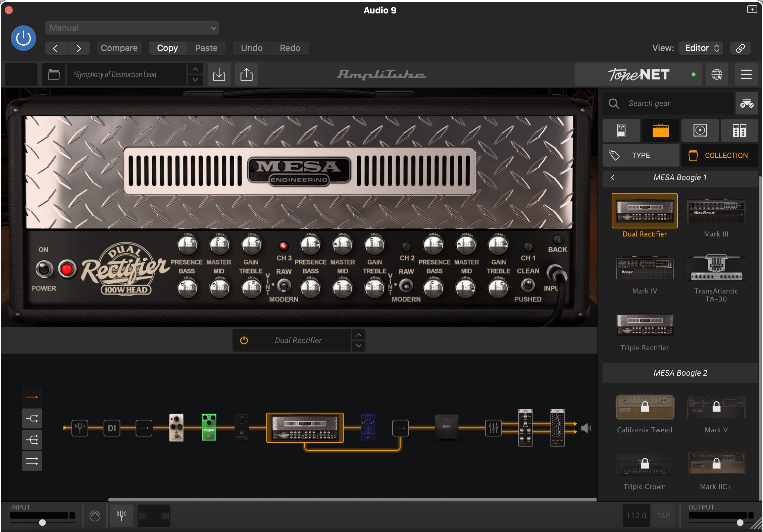Select the Triple Rectifier amp thumbnail
This screenshot has width=763, height=532.
click(645, 325)
